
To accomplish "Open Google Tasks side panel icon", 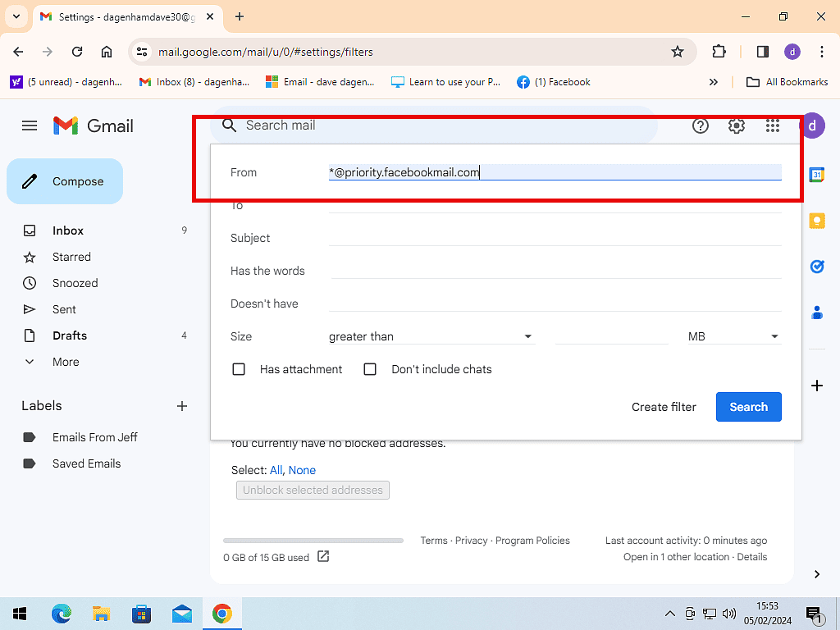I will point(817,267).
